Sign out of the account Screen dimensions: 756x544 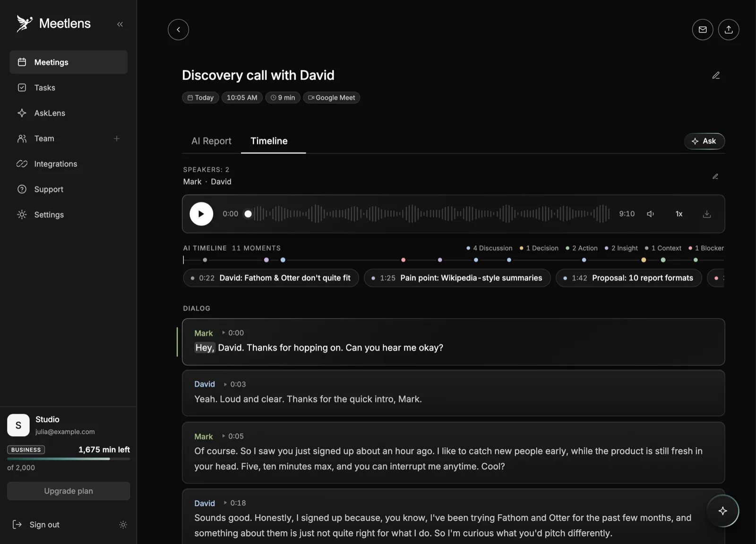[36, 525]
